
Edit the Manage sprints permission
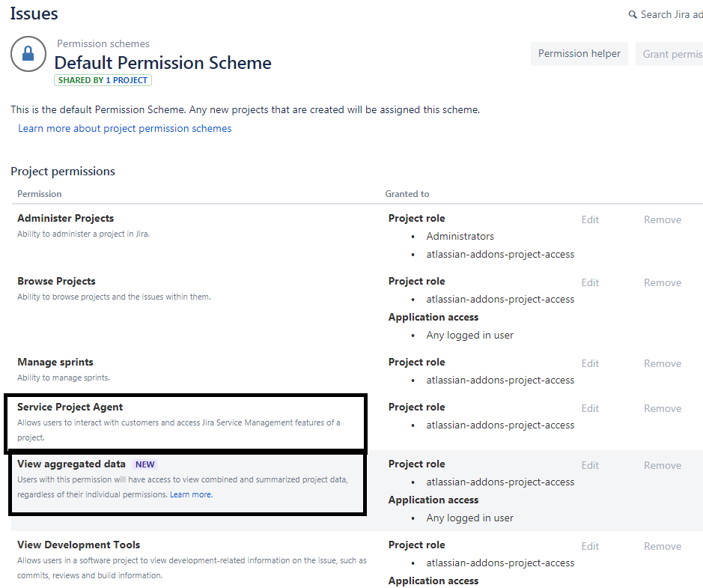(590, 363)
